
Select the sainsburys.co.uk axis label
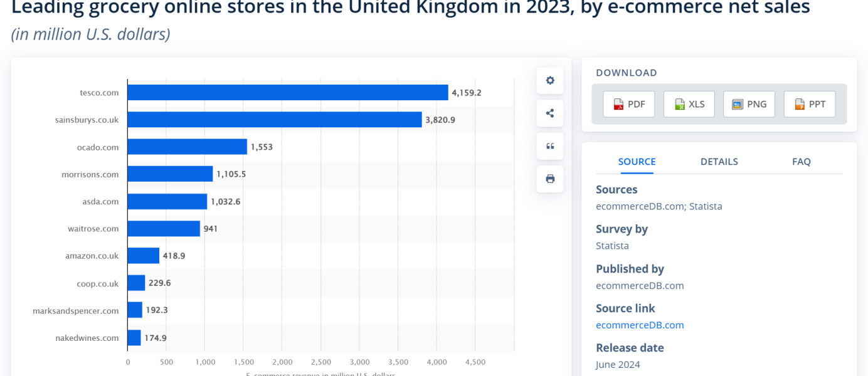tap(87, 120)
